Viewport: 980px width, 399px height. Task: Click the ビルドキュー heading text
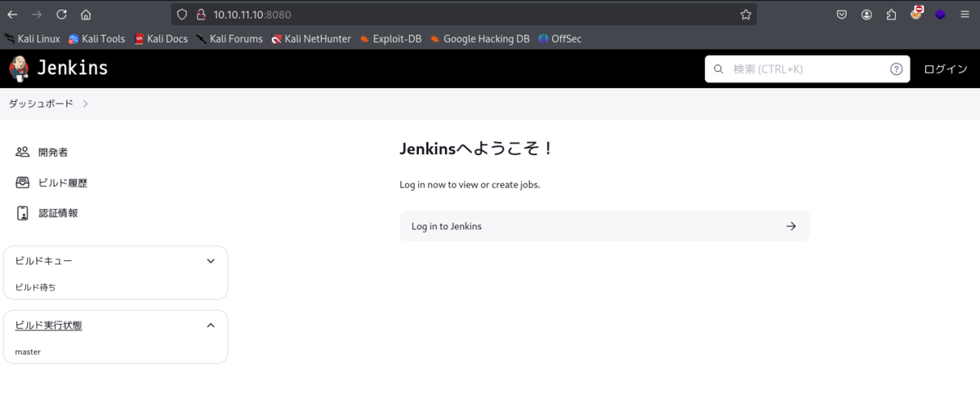point(43,261)
